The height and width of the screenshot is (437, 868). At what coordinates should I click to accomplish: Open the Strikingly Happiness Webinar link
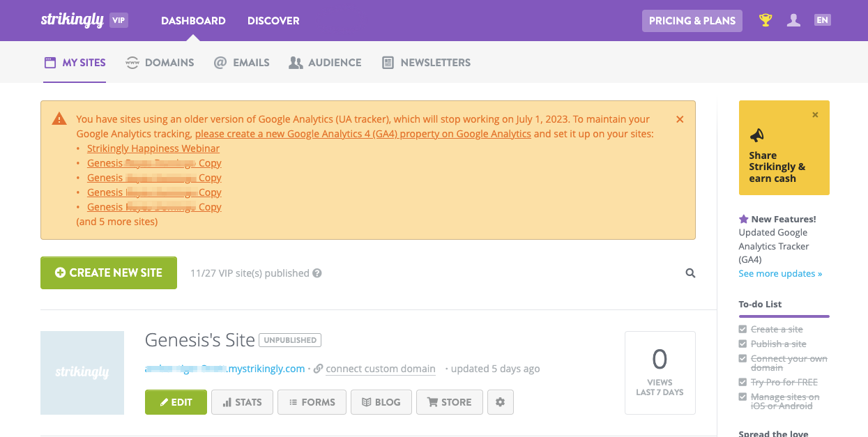click(153, 148)
